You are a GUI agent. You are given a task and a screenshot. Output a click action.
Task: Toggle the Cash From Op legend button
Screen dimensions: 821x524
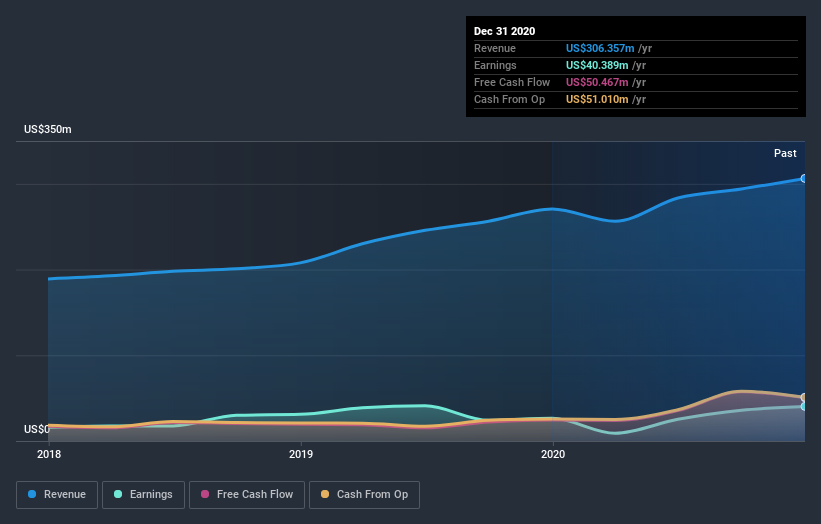click(x=364, y=495)
